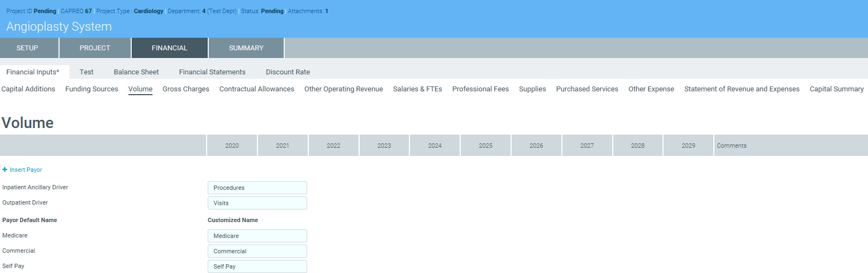
Task: Switch to the PROJECT tab
Action: point(95,48)
